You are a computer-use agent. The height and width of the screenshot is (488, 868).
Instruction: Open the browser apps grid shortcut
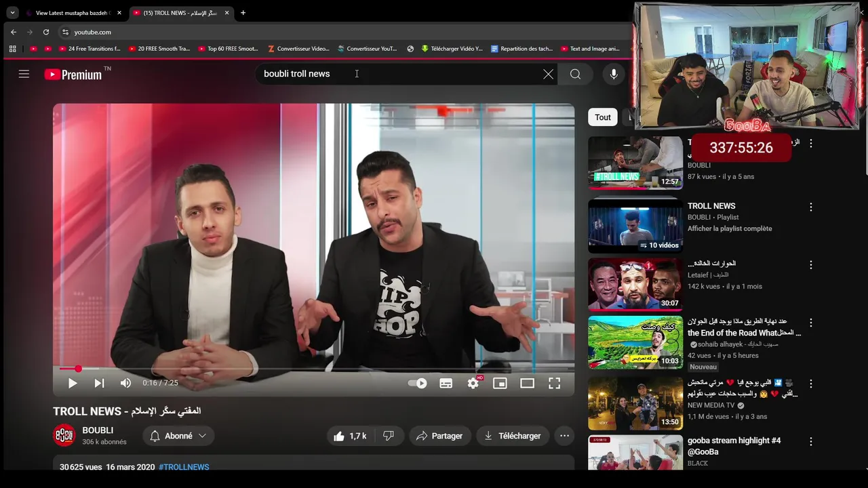coord(12,49)
